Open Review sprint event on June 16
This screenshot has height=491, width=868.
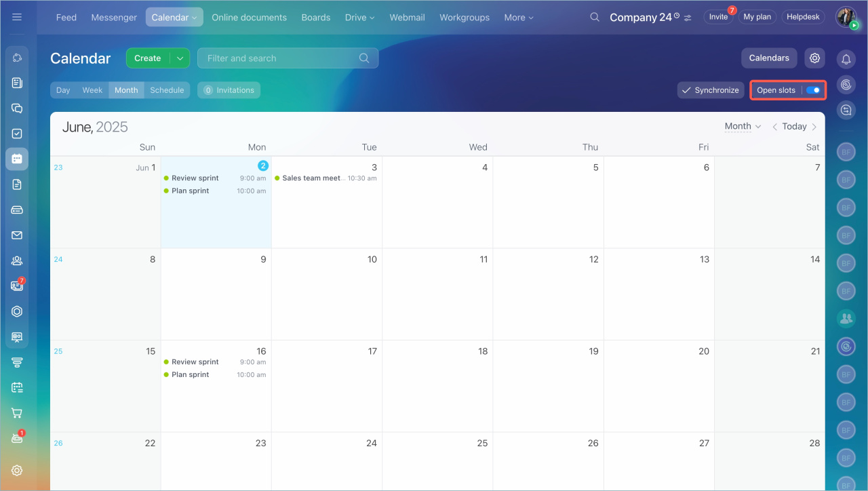214,362
